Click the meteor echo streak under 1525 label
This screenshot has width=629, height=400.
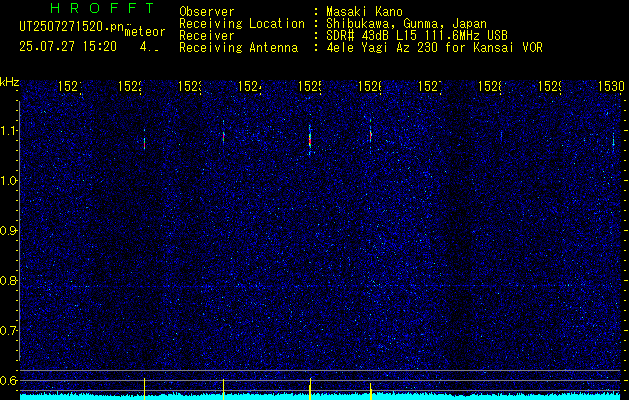click(310, 140)
